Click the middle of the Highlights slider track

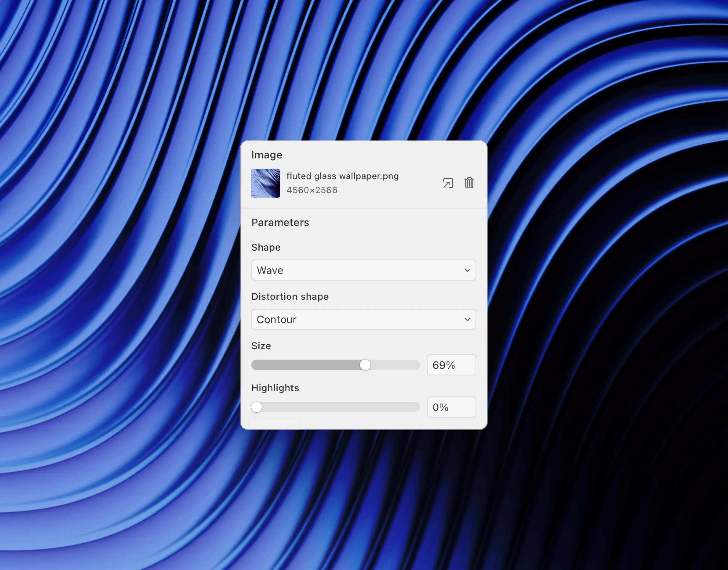point(336,407)
